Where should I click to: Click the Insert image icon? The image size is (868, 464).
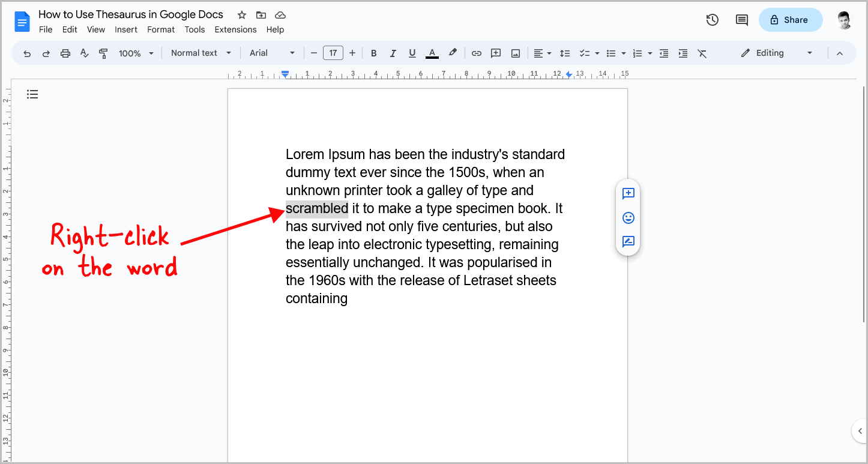(x=515, y=53)
